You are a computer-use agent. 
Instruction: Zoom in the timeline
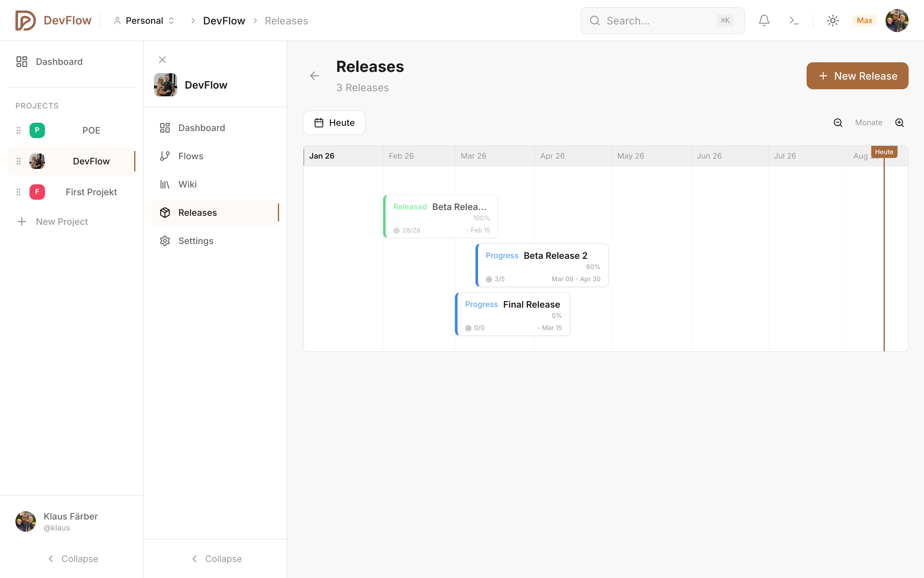click(x=900, y=123)
